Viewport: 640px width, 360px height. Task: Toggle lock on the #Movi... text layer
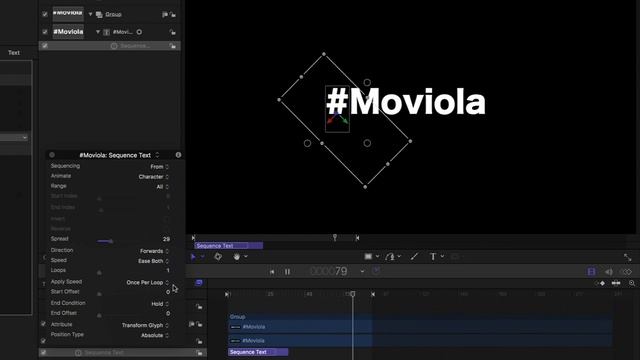173,32
